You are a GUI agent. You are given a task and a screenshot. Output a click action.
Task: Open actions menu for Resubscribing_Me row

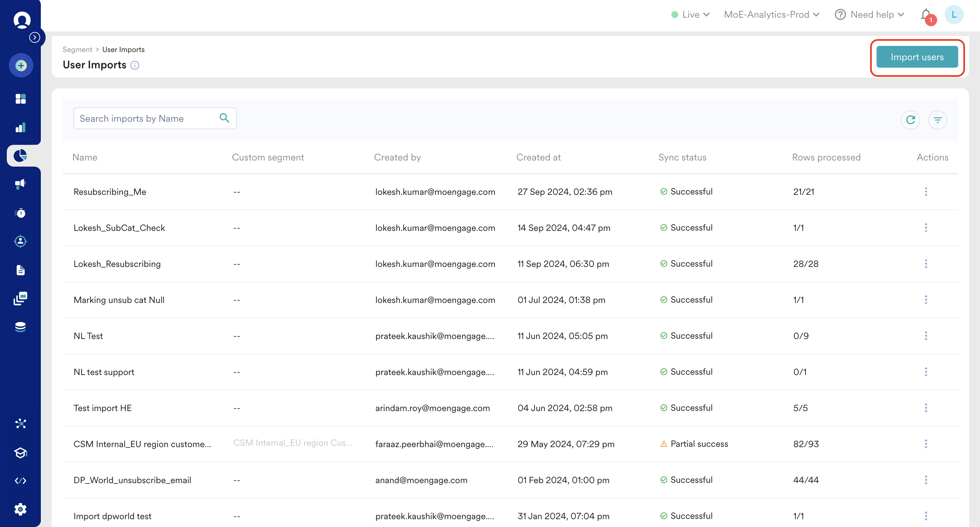pyautogui.click(x=926, y=192)
